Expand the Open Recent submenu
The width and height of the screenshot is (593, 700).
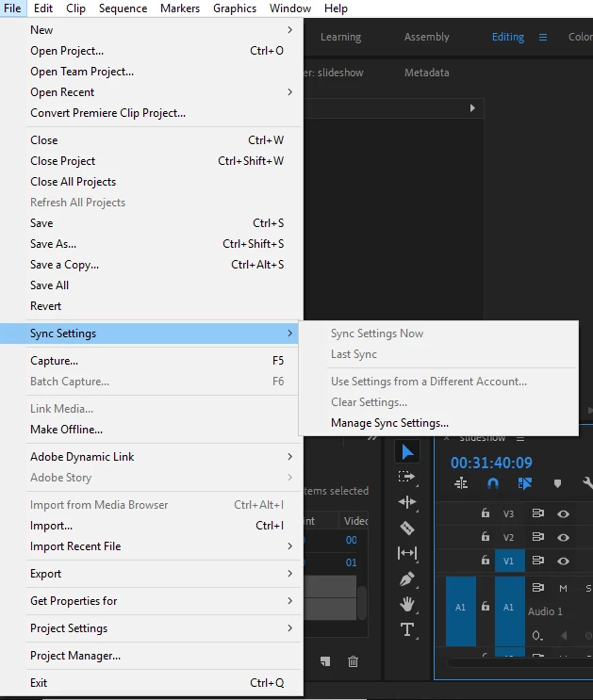(290, 92)
